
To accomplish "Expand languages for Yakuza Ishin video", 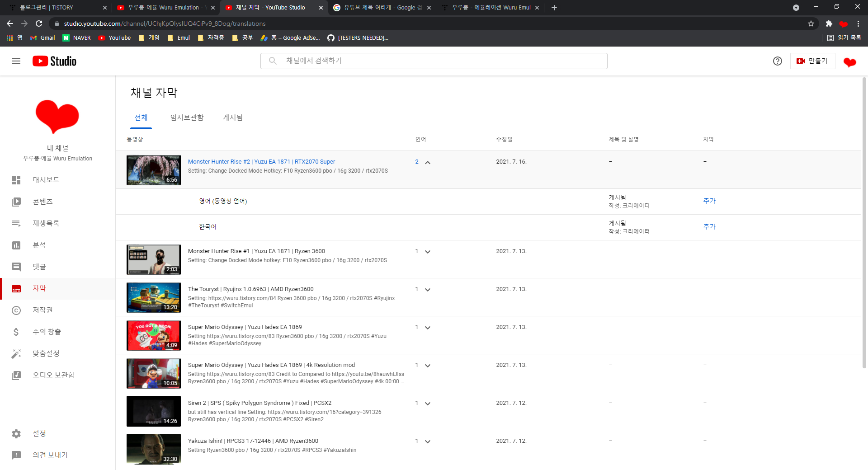I will pyautogui.click(x=428, y=442).
